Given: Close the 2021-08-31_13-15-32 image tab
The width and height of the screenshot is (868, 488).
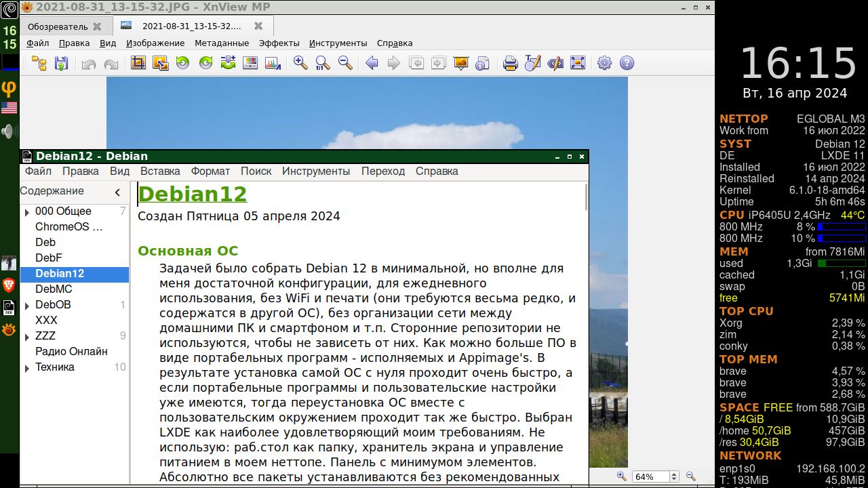Looking at the screenshot, I should coord(258,26).
